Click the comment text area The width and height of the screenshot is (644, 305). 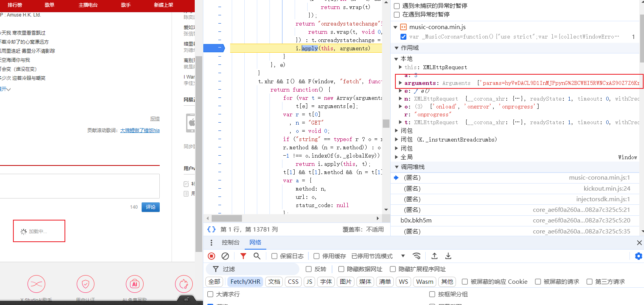tap(79, 186)
